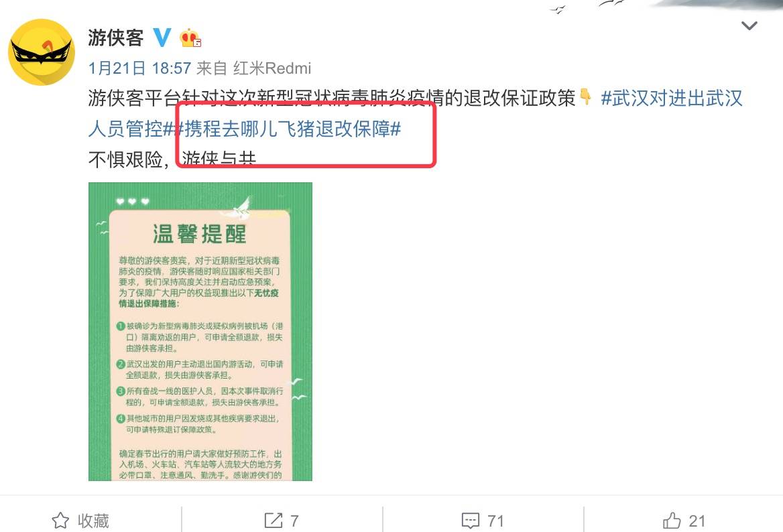Image resolution: width=783 pixels, height=532 pixels.
Task: Click the 红米Redmi source link
Action: 272,68
